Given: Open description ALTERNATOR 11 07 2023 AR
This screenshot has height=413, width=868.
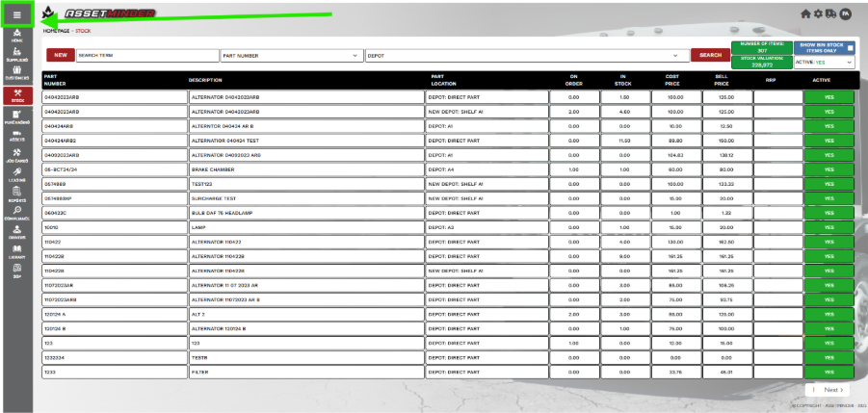Looking at the screenshot, I should tap(306, 285).
